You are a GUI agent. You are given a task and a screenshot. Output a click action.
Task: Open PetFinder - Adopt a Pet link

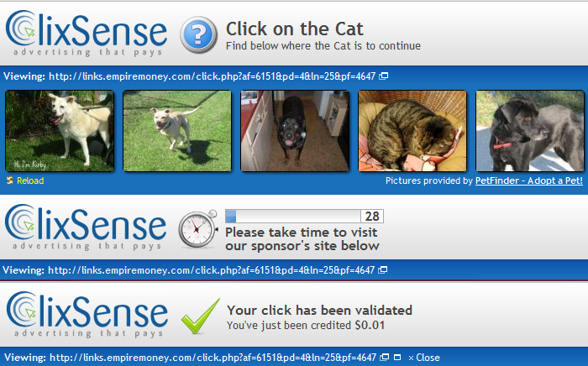click(529, 180)
